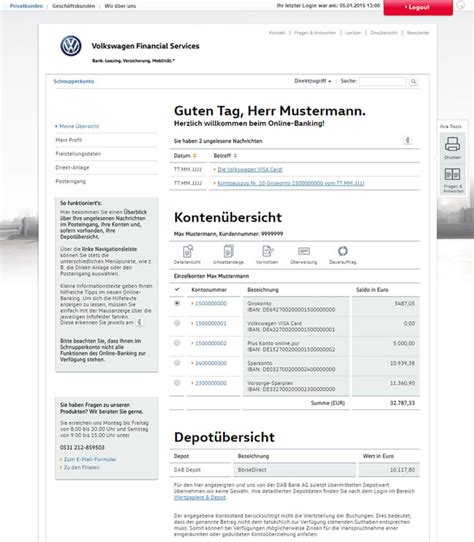The width and height of the screenshot is (474, 542).
Task: Open Detailansicht icon in Kontenübersicht
Action: [187, 254]
